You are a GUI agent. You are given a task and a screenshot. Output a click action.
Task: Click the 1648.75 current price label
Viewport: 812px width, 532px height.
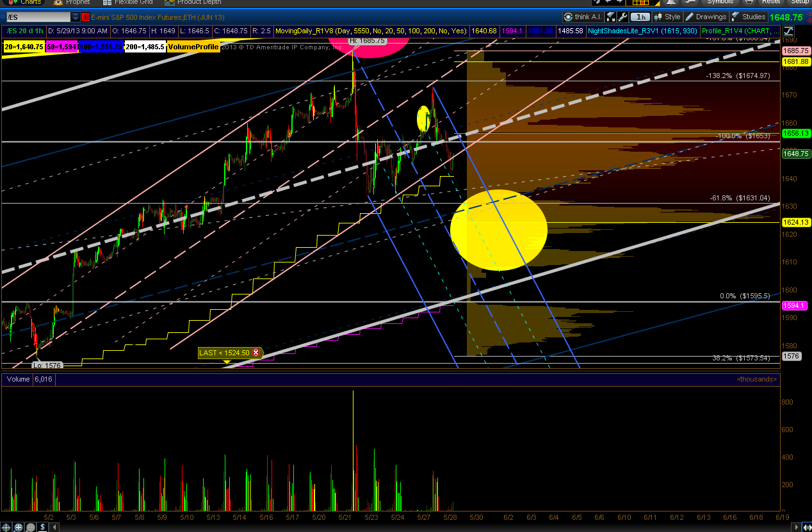point(795,154)
